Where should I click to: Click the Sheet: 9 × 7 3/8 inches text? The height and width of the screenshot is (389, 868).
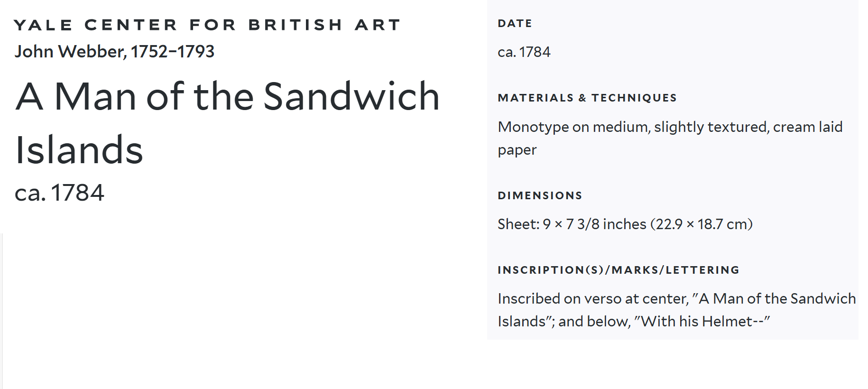pyautogui.click(x=572, y=224)
